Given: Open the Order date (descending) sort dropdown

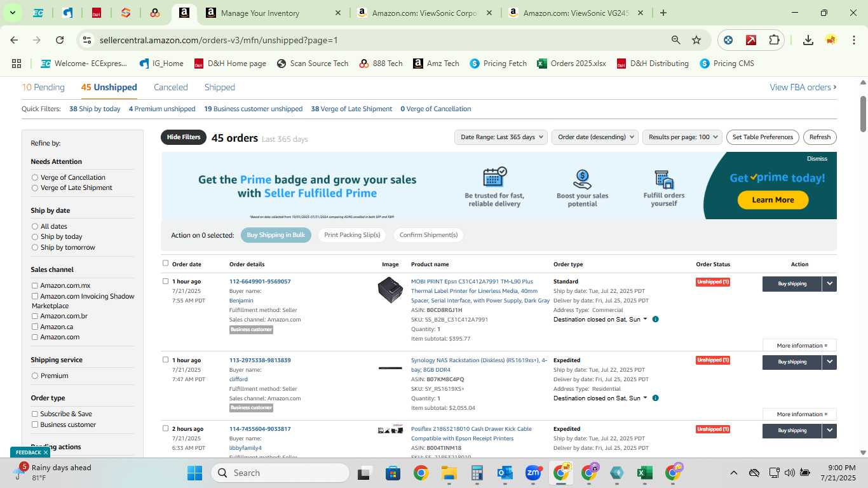Looking at the screenshot, I should 595,137.
